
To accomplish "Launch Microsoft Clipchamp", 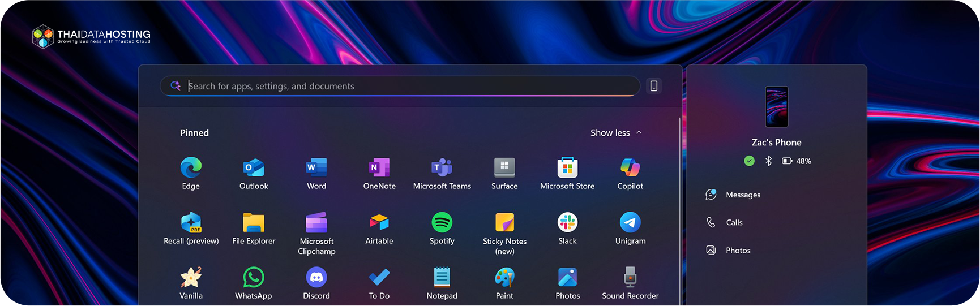I will click(316, 234).
